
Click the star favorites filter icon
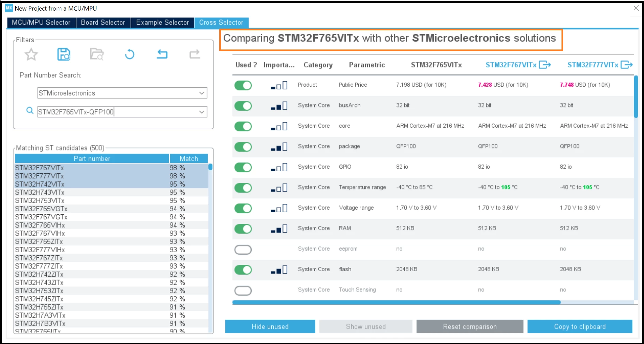coord(31,54)
